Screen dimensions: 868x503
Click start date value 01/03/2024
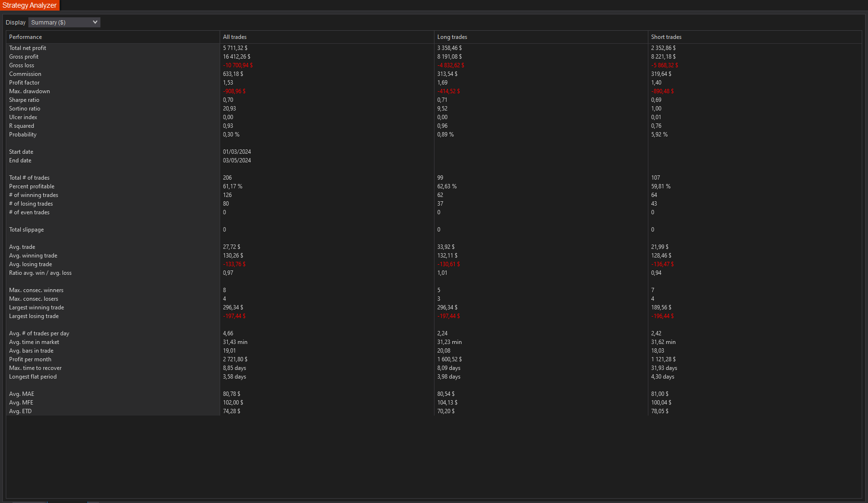coord(237,152)
